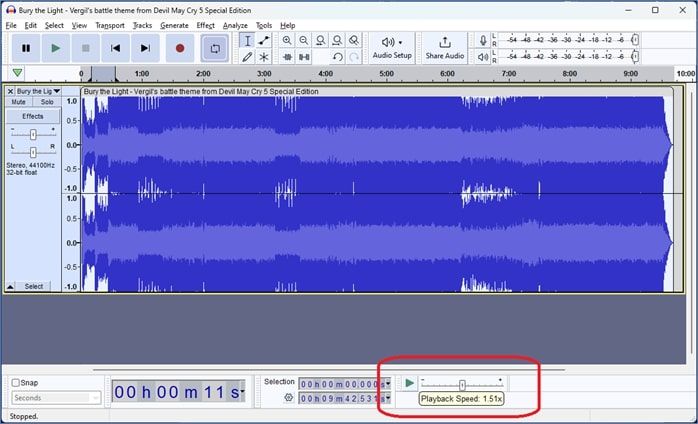Open the Seconds snap unit dropdown
Viewport: 698px width, 424px height.
point(54,398)
